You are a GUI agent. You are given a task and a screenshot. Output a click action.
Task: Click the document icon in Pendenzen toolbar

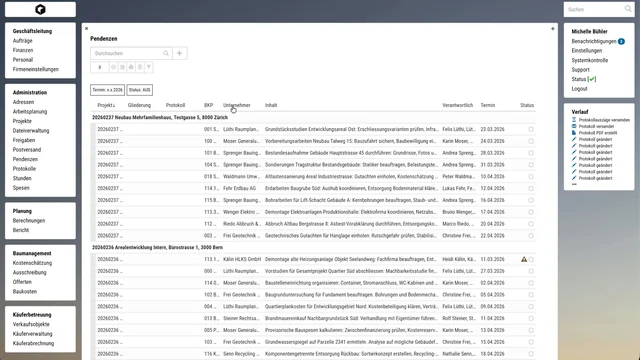pos(140,67)
